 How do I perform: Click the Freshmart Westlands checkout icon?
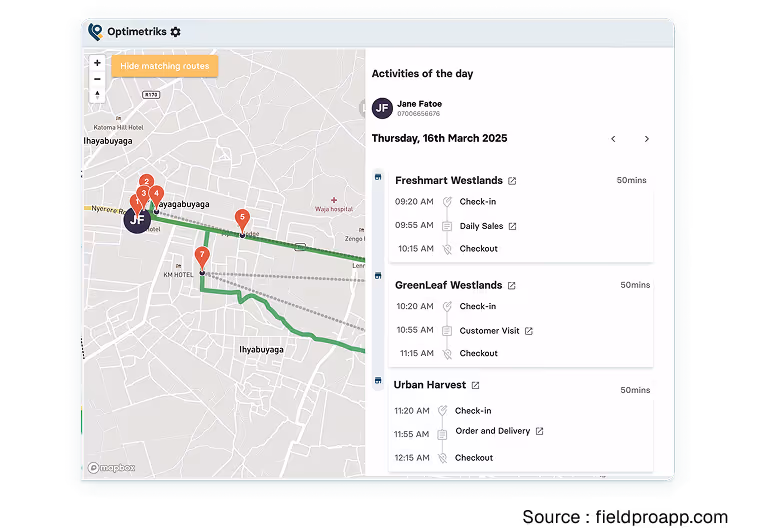pos(448,249)
